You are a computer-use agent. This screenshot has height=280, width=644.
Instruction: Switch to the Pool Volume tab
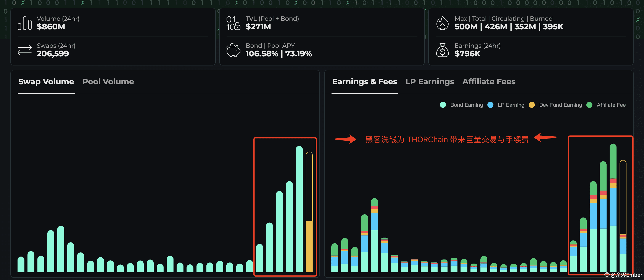click(x=108, y=82)
